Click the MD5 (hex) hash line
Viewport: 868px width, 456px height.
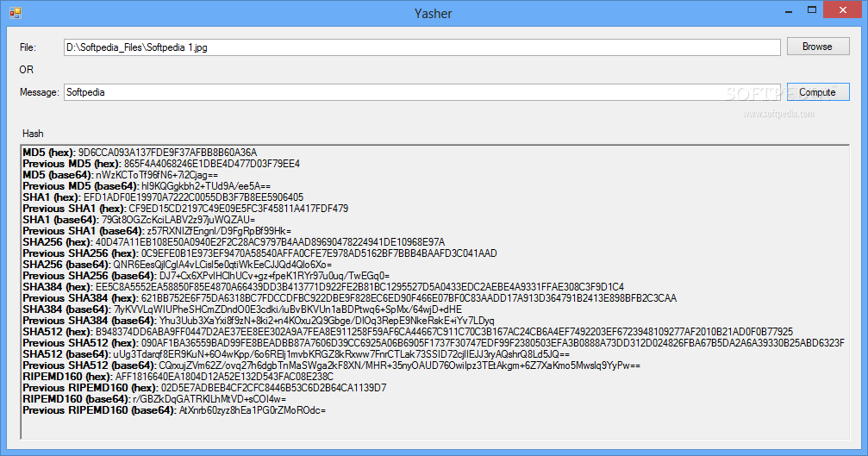(x=140, y=153)
